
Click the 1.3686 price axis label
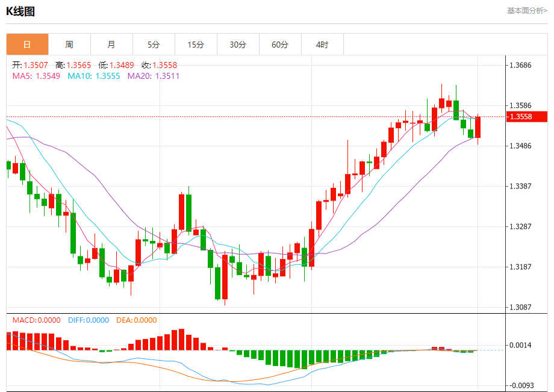pos(520,65)
